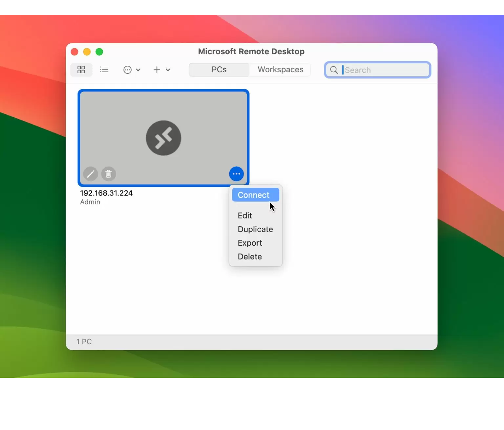Minimize the window with yellow button

(x=87, y=52)
